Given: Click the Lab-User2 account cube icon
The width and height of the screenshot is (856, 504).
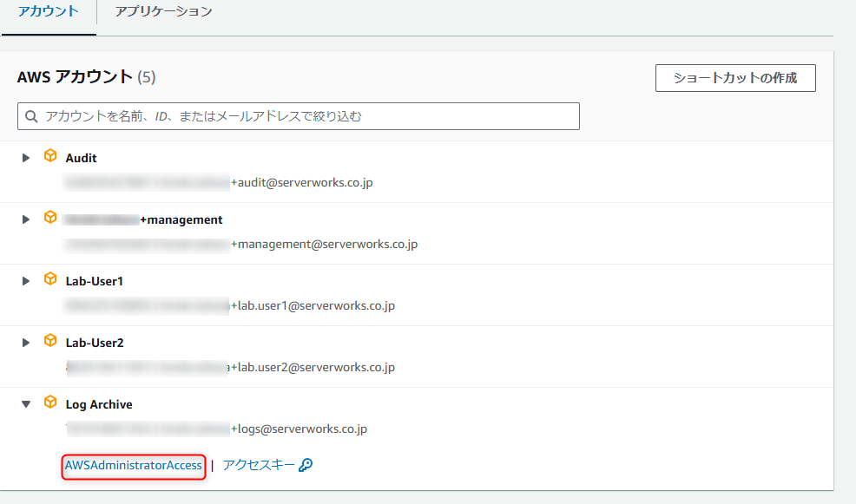Looking at the screenshot, I should (50, 341).
